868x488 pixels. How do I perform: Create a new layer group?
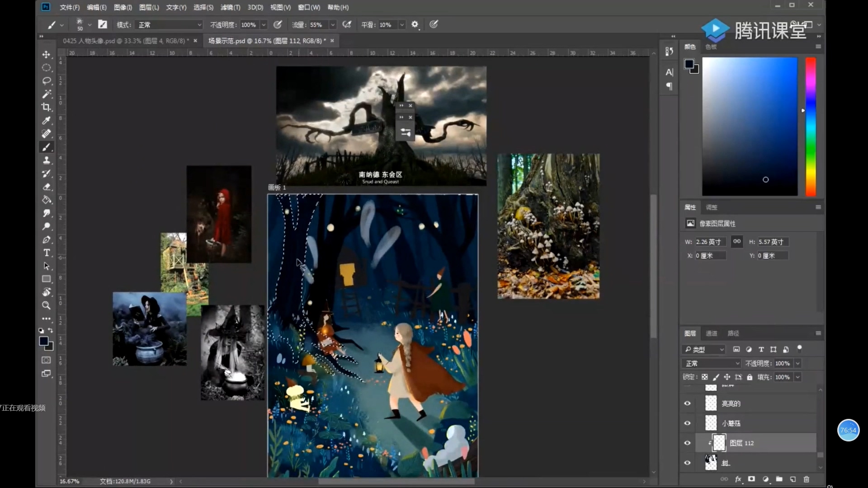779,479
